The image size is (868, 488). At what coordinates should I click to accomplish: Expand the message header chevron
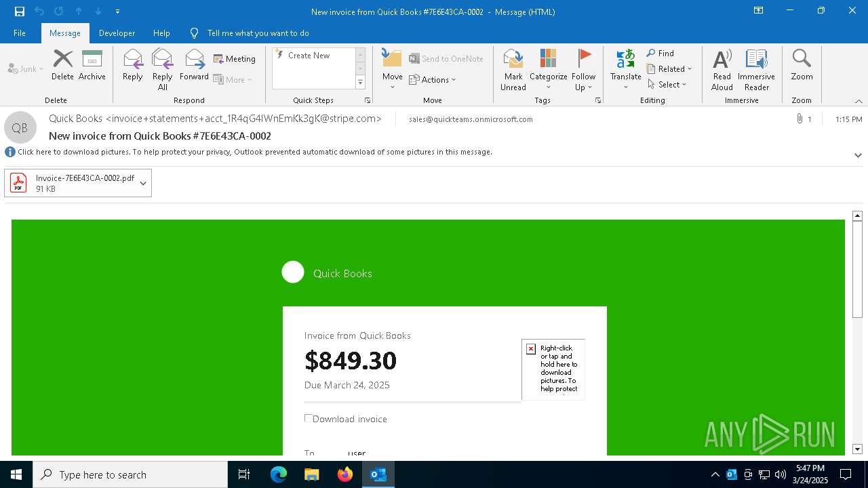coord(858,155)
